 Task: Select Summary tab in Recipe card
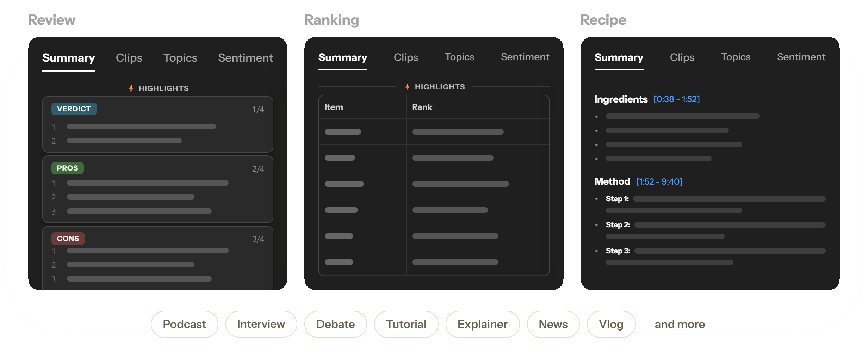619,57
